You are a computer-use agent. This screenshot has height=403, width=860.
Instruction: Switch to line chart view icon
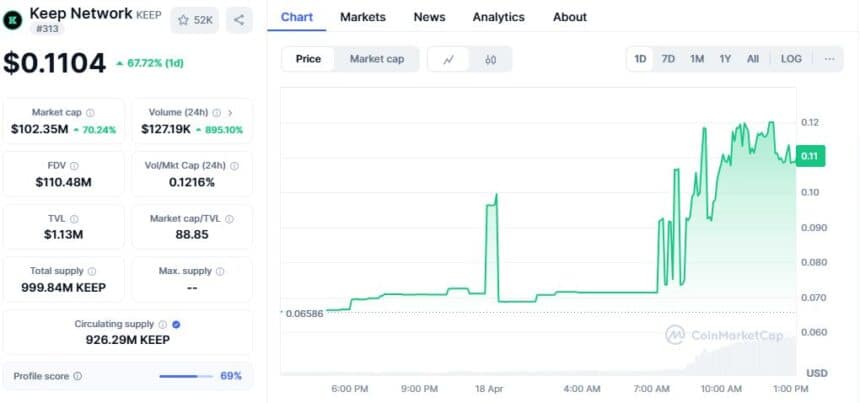[448, 59]
